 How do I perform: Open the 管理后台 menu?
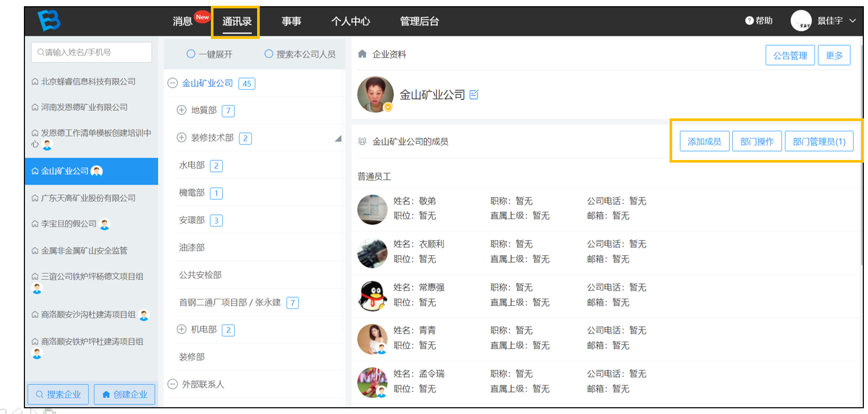point(419,21)
